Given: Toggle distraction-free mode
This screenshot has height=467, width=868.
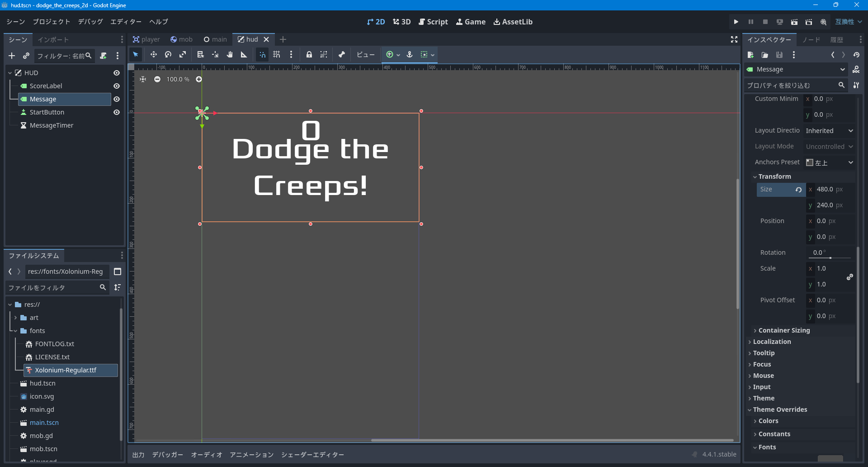Looking at the screenshot, I should (x=734, y=40).
